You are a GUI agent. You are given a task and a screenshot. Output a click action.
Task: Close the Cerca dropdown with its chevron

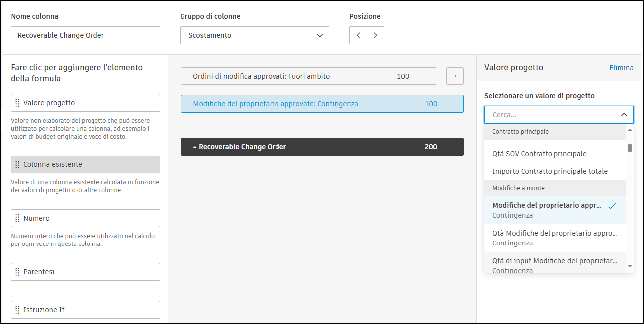pyautogui.click(x=624, y=114)
